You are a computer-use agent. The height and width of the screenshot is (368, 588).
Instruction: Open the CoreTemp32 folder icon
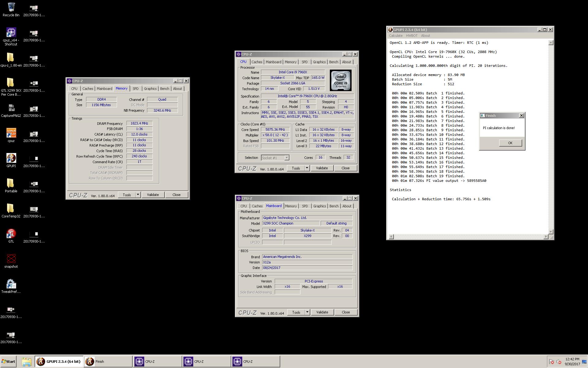[11, 211]
